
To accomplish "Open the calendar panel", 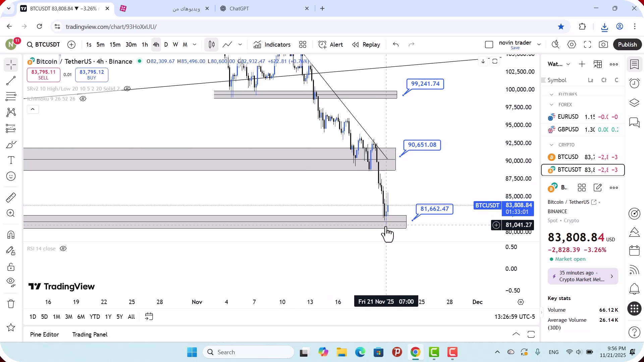I will click(634, 251).
